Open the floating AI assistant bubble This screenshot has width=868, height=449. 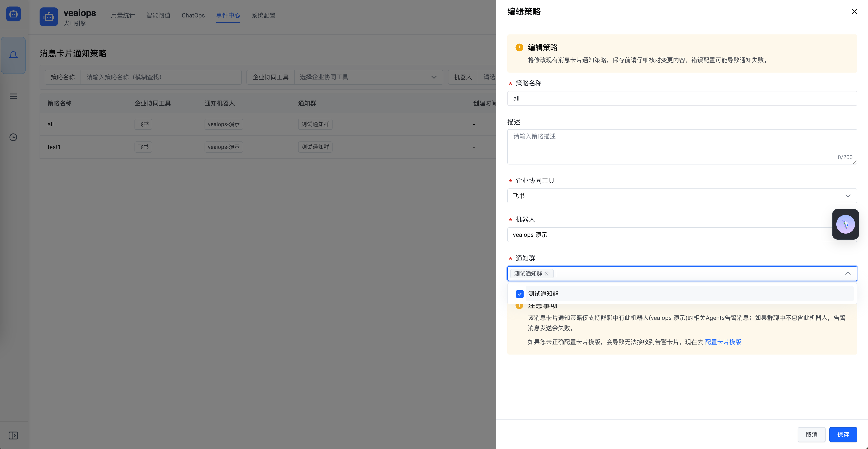[845, 224]
